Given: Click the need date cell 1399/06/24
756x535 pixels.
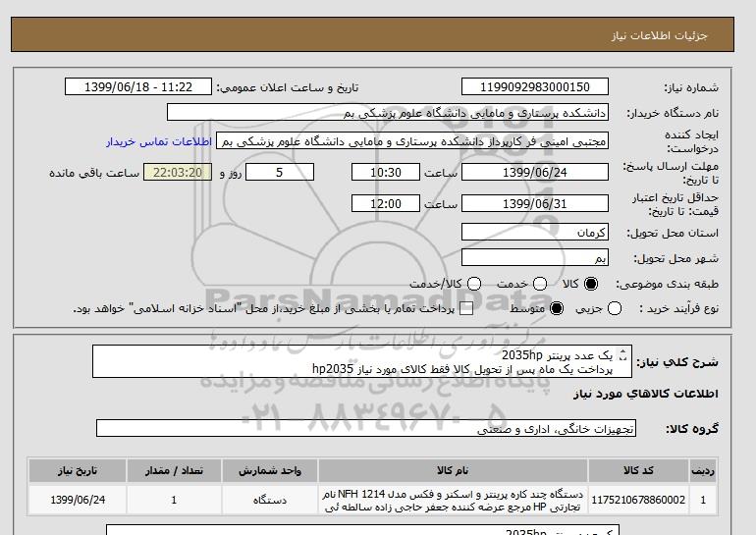Looking at the screenshot, I should 78,500.
